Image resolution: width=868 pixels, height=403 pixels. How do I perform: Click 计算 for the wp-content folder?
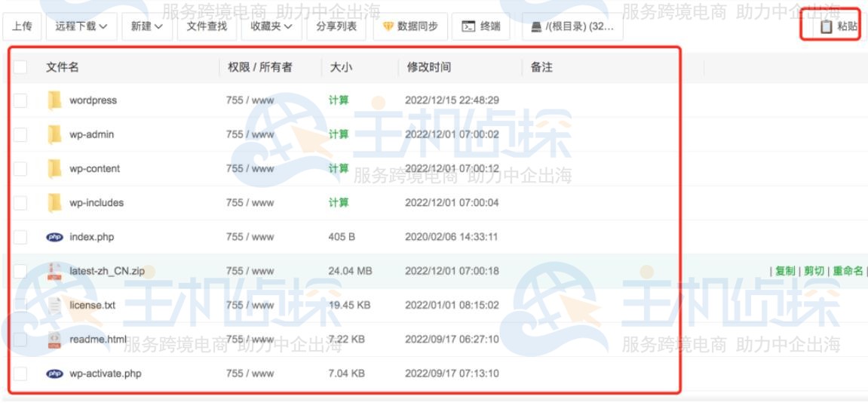point(339,168)
